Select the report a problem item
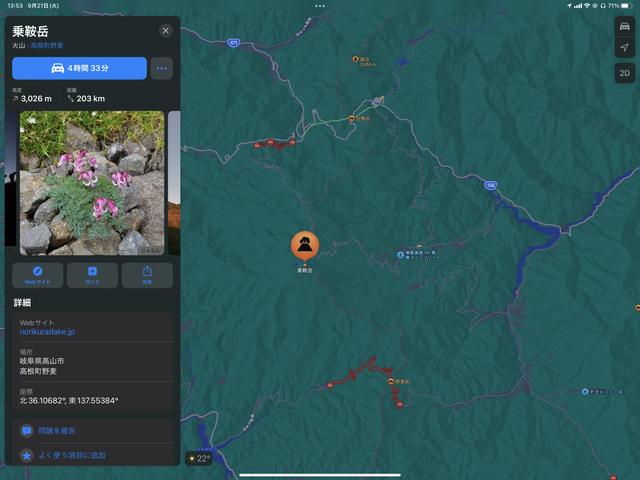This screenshot has height=480, width=640. pyautogui.click(x=92, y=431)
